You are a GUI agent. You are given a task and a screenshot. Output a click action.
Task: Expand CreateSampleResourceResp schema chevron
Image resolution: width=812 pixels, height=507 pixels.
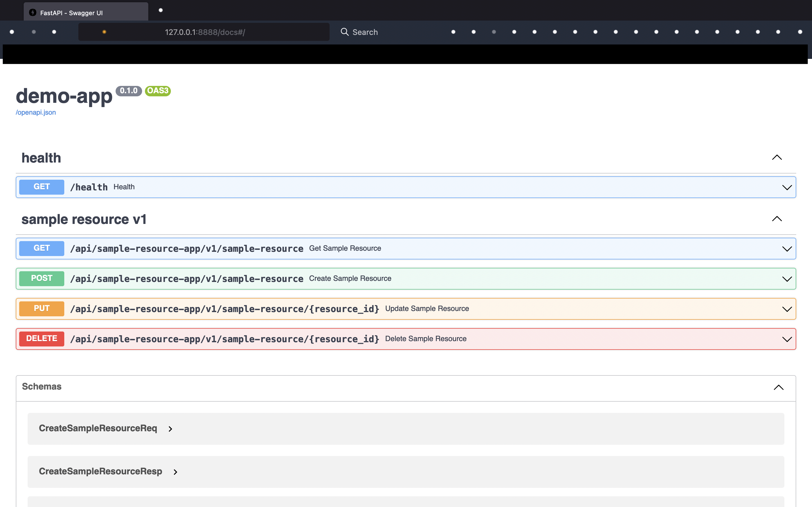point(175,472)
